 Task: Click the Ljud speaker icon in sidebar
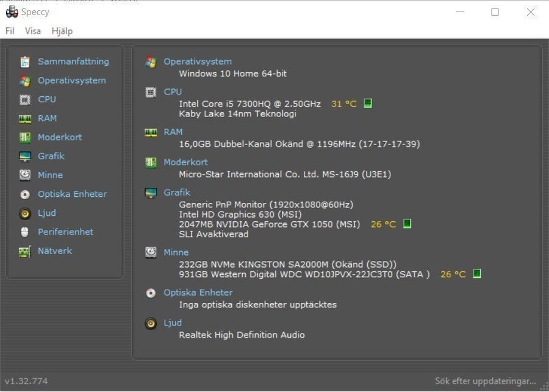pyautogui.click(x=25, y=213)
